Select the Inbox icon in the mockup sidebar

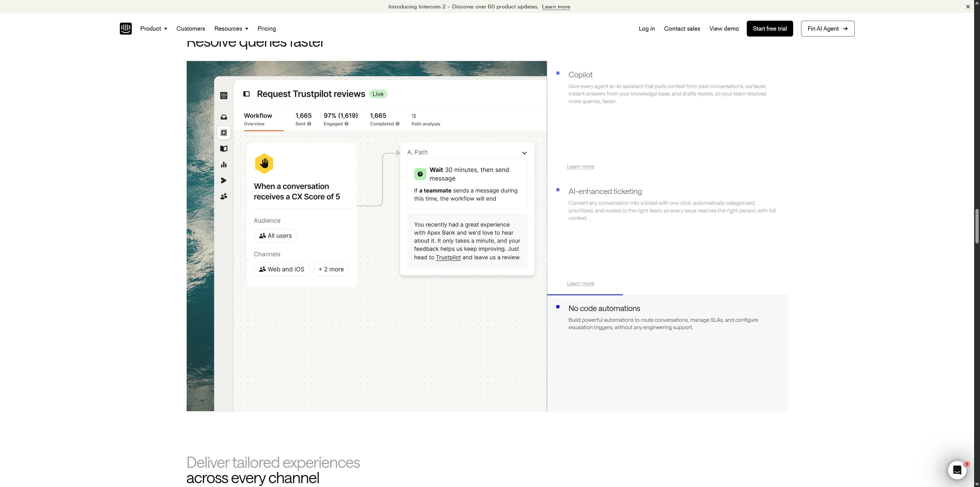[x=224, y=117]
